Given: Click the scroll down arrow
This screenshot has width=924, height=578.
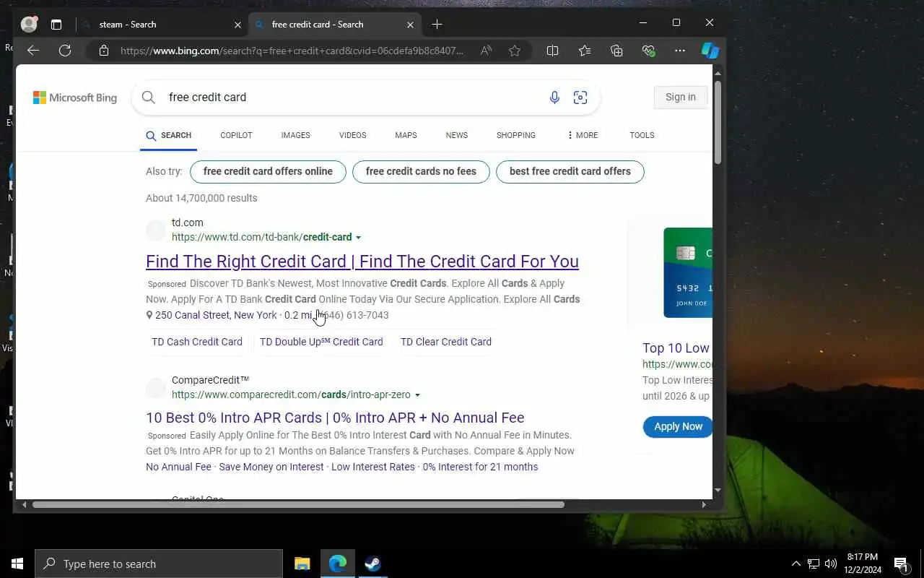Looking at the screenshot, I should point(718,491).
